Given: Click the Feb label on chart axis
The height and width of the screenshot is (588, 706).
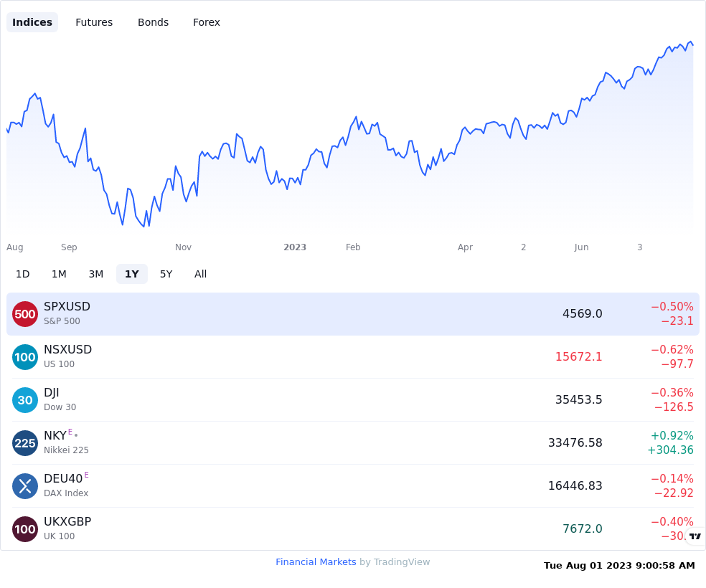Looking at the screenshot, I should click(353, 247).
